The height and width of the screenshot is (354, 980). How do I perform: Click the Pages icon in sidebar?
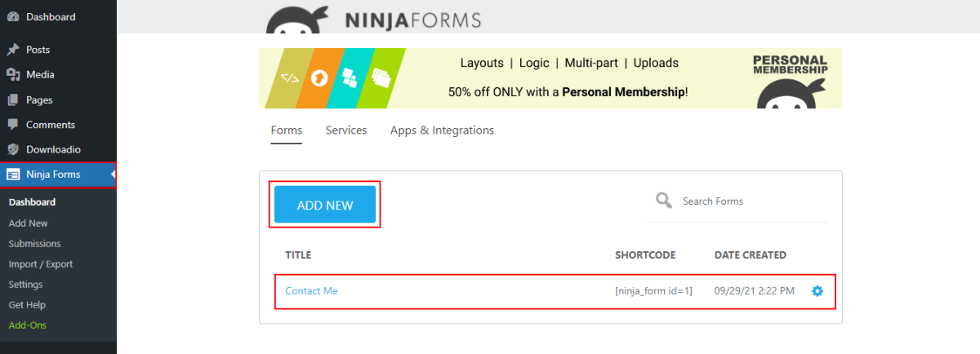pos(13,100)
